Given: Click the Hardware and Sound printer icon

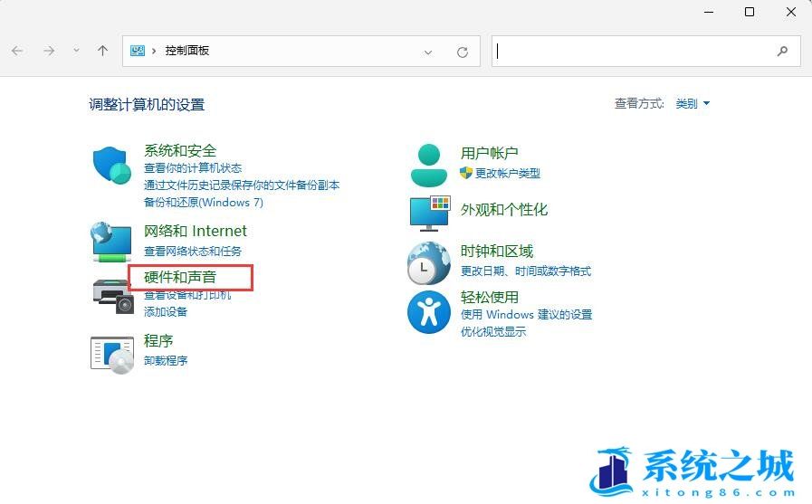Looking at the screenshot, I should [x=112, y=296].
